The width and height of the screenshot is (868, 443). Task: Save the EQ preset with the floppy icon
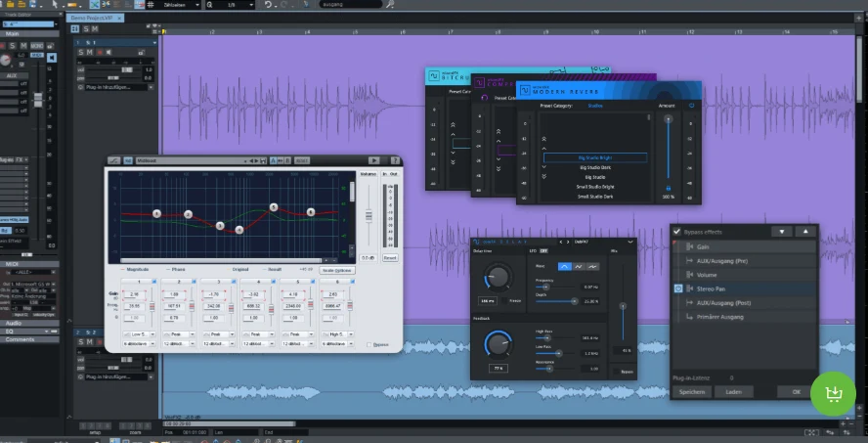pyautogui.click(x=263, y=160)
